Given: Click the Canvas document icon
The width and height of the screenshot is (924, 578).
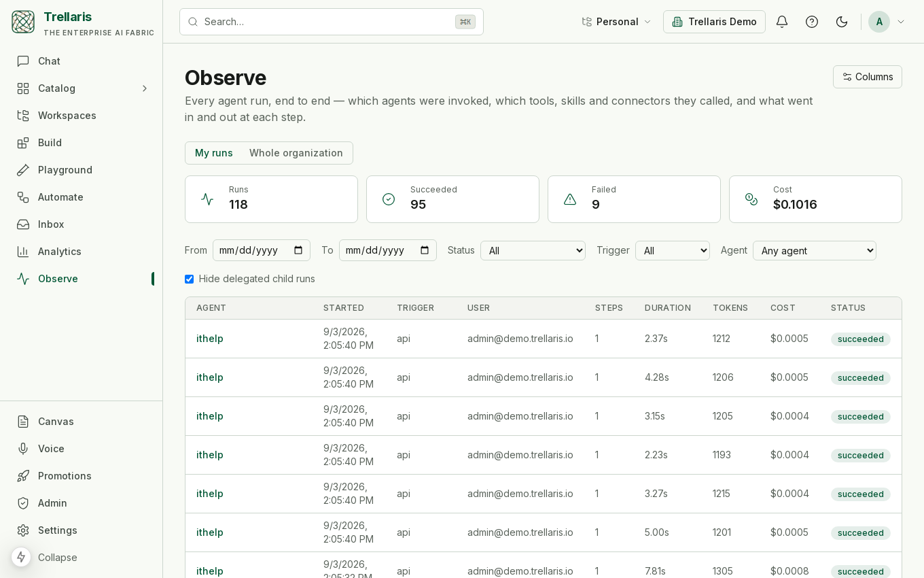Looking at the screenshot, I should click(x=23, y=422).
